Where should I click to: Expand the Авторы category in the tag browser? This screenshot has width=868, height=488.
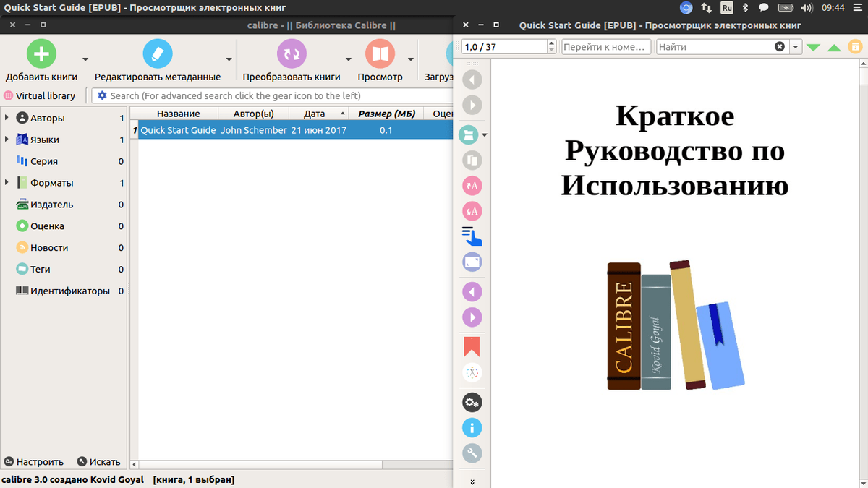pyautogui.click(x=7, y=118)
